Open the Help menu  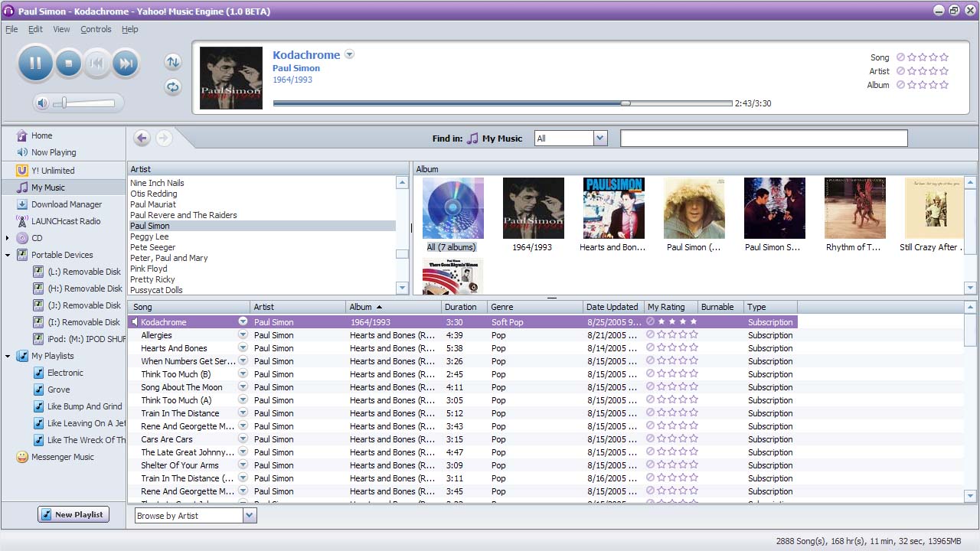tap(130, 29)
